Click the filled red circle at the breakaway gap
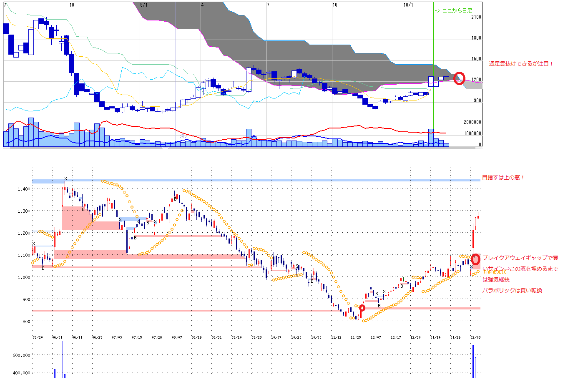 tap(475, 259)
